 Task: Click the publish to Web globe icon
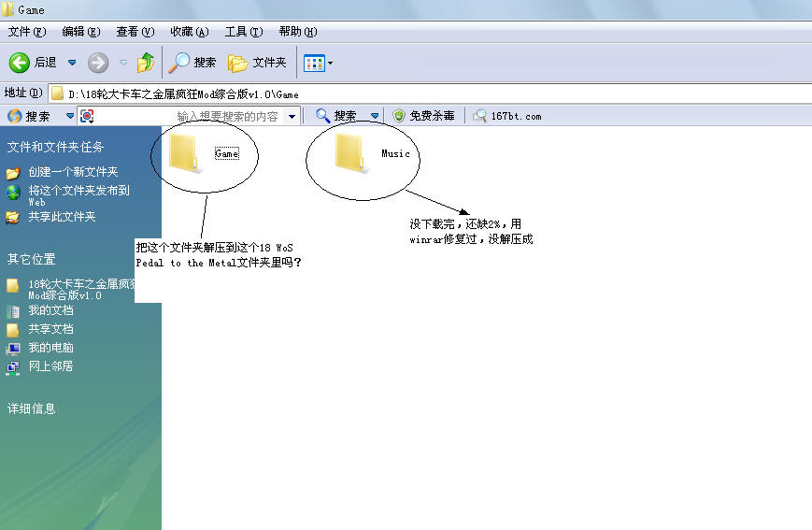[x=13, y=193]
